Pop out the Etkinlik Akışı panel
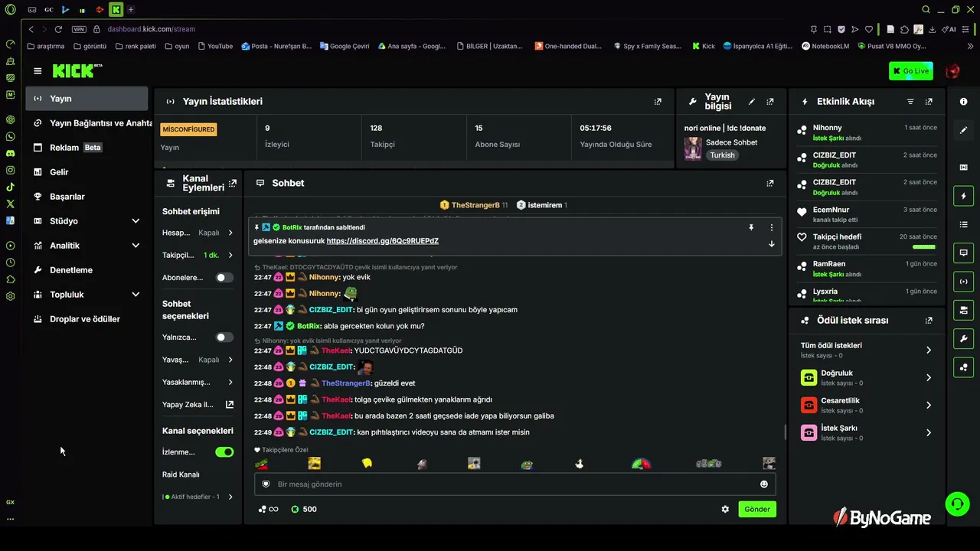980x551 pixels. pyautogui.click(x=929, y=101)
